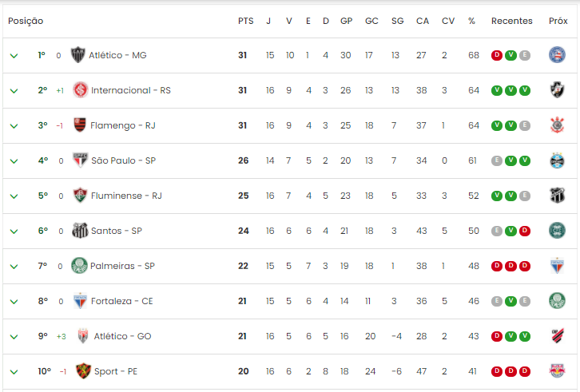The image size is (580, 392).
Task: Click Atlético - MG red D result badge
Action: [x=497, y=55]
